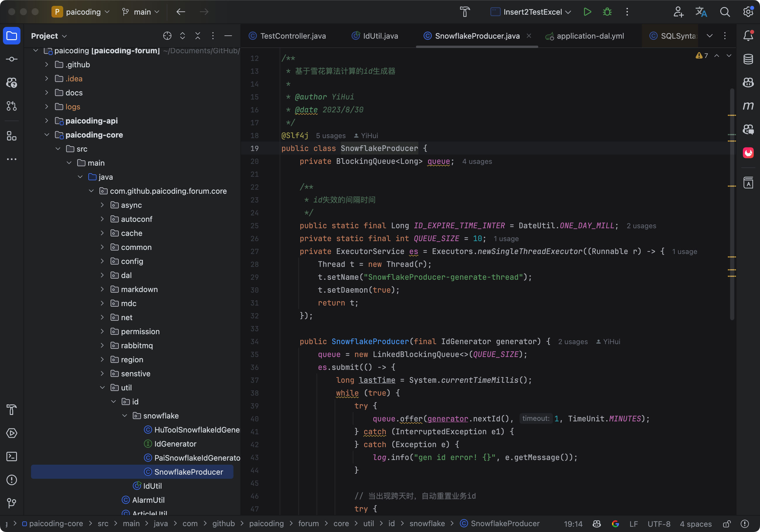
Task: Open the Git tool window
Action: coord(12,503)
